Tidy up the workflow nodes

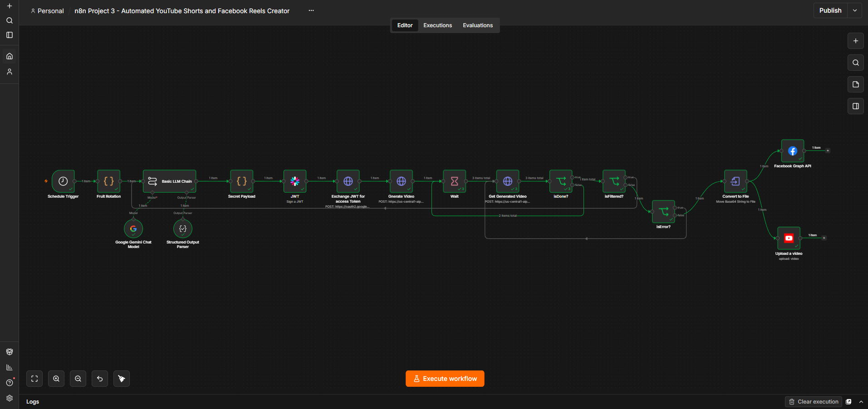pyautogui.click(x=122, y=379)
